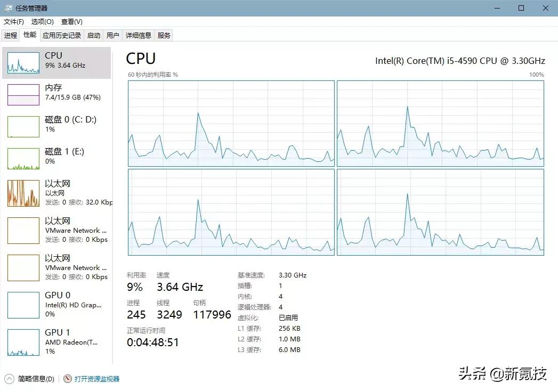Click the Task Manager title bar icon

pyautogui.click(x=9, y=8)
